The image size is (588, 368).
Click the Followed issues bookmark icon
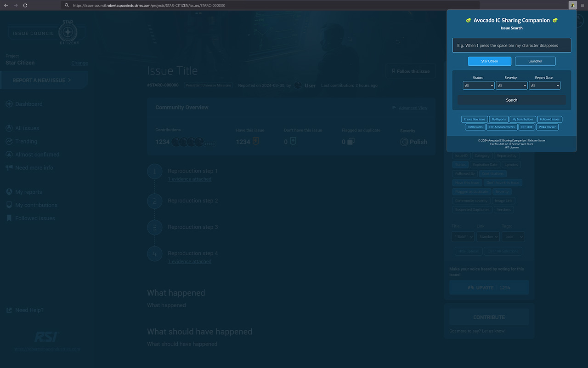coord(9,218)
